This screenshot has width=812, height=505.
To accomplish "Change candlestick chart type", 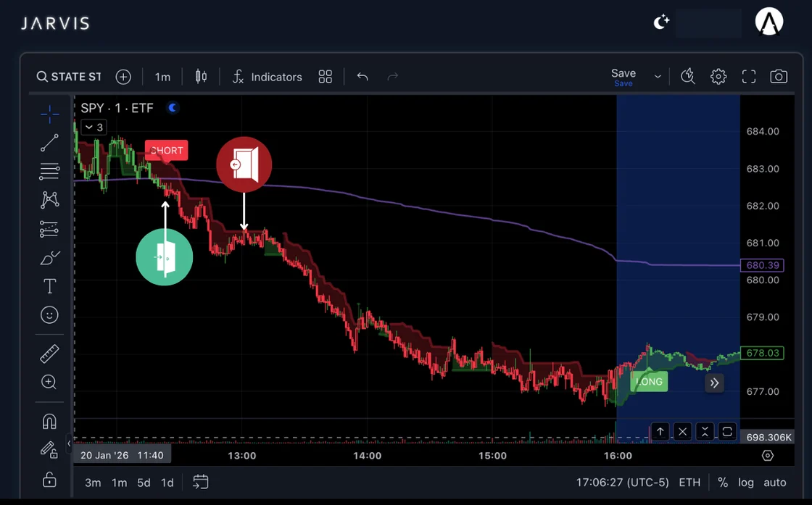I will pos(201,77).
